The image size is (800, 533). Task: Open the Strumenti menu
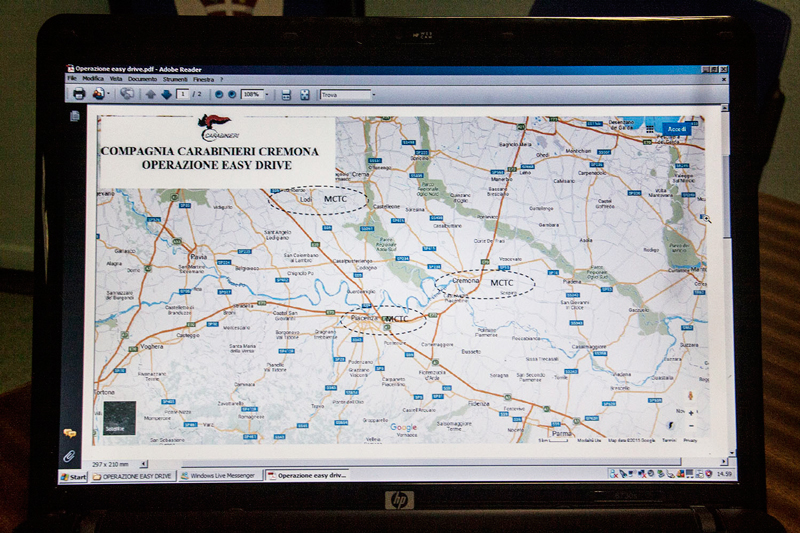point(175,80)
